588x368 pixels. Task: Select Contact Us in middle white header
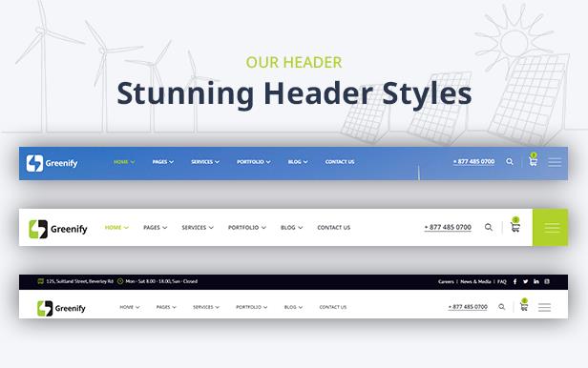pyautogui.click(x=334, y=227)
